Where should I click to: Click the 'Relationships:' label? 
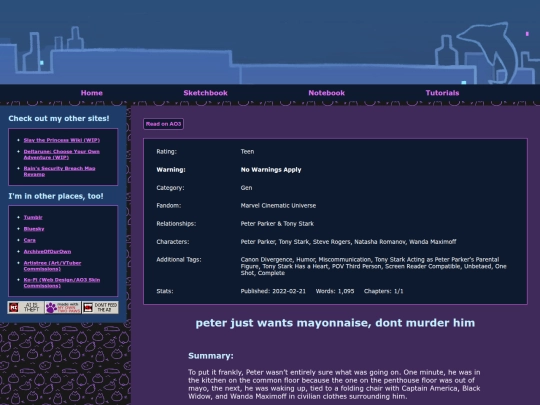pos(176,224)
